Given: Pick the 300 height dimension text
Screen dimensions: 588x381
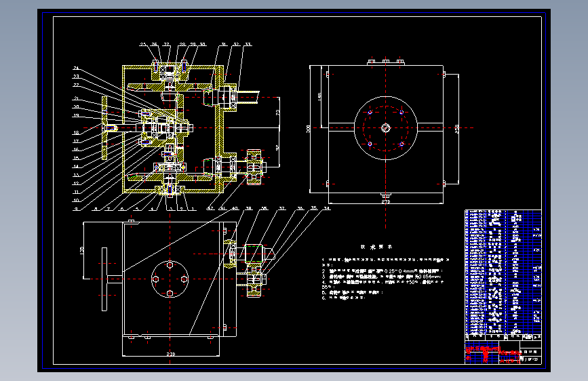Looking at the screenshot, I should pyautogui.click(x=309, y=129).
